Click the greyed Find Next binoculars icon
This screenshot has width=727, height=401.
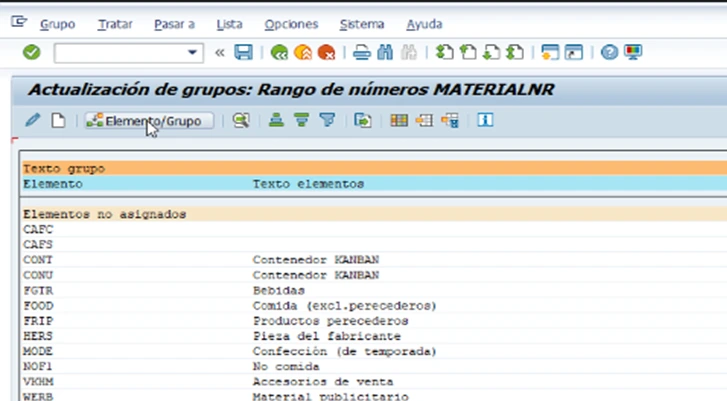pyautogui.click(x=408, y=52)
